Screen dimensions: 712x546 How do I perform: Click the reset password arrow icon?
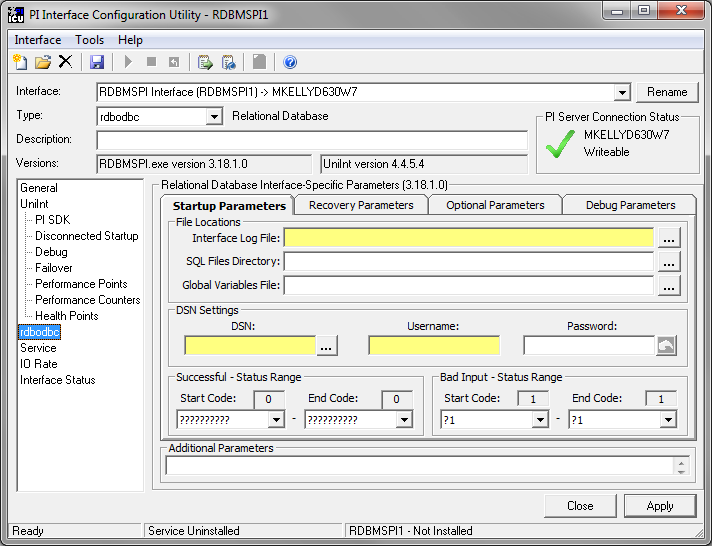(x=666, y=346)
